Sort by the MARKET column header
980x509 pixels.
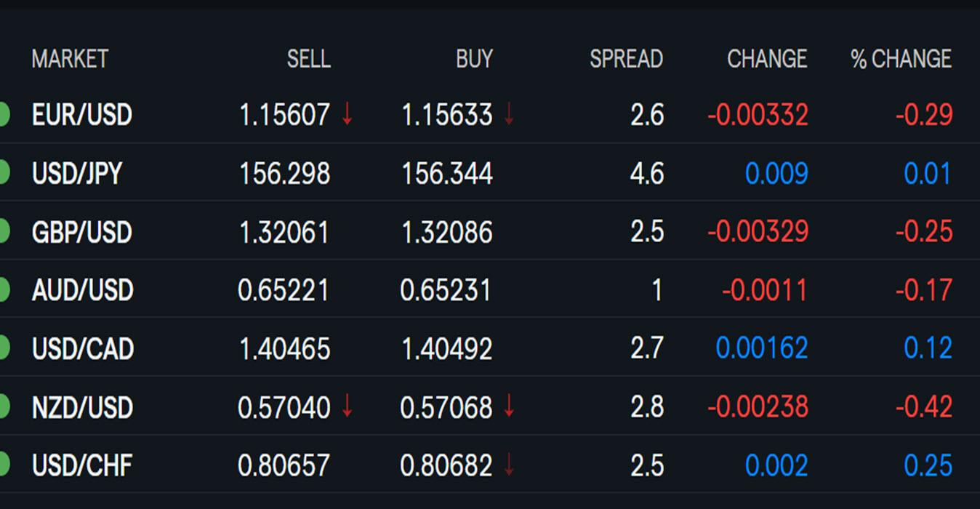coord(70,59)
